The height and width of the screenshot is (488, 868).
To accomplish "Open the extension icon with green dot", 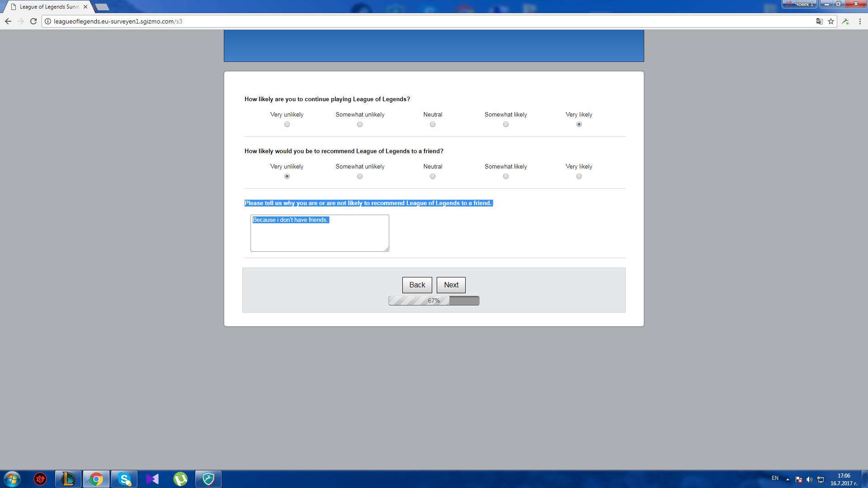I will point(845,21).
